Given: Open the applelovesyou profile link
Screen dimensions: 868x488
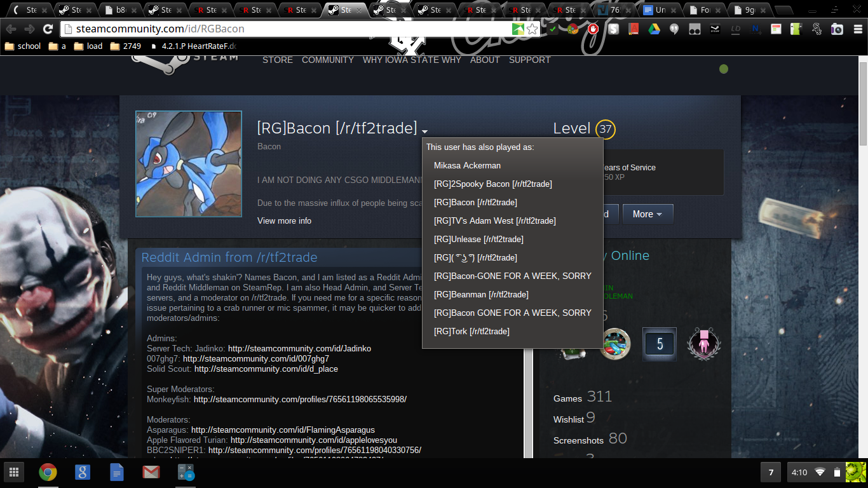Looking at the screenshot, I should [314, 440].
